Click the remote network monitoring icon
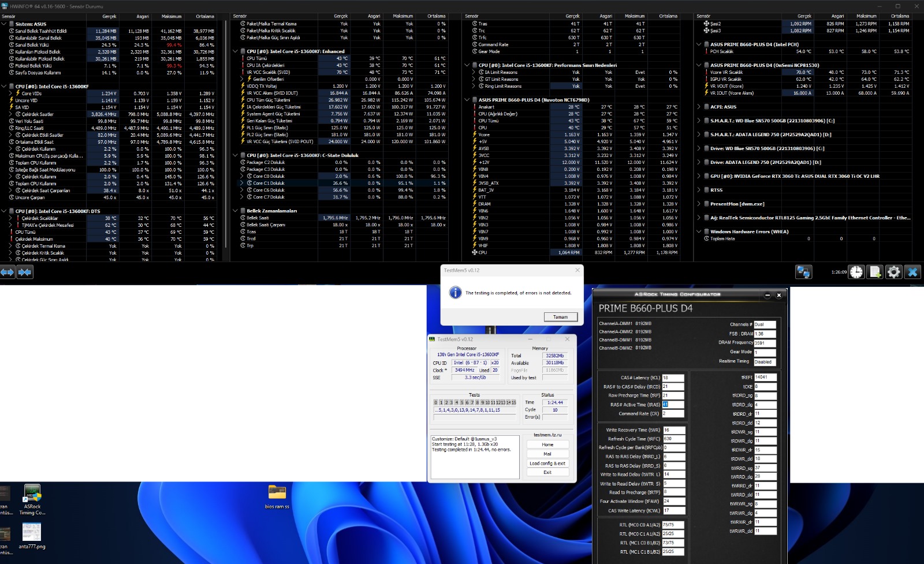Viewport: 924px width, 564px height. [x=803, y=272]
